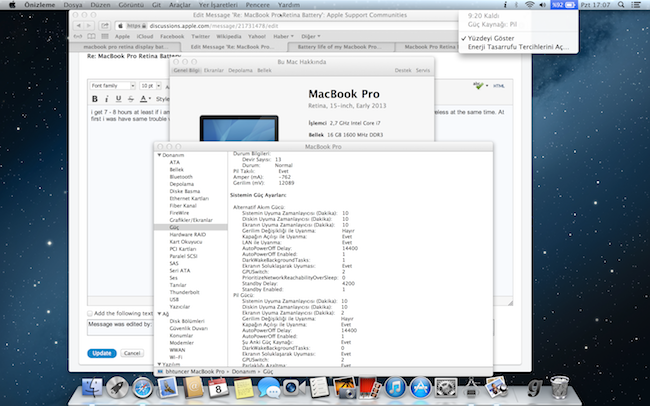Open spell check options arrow
This screenshot has width=650, height=406.
click(487, 86)
